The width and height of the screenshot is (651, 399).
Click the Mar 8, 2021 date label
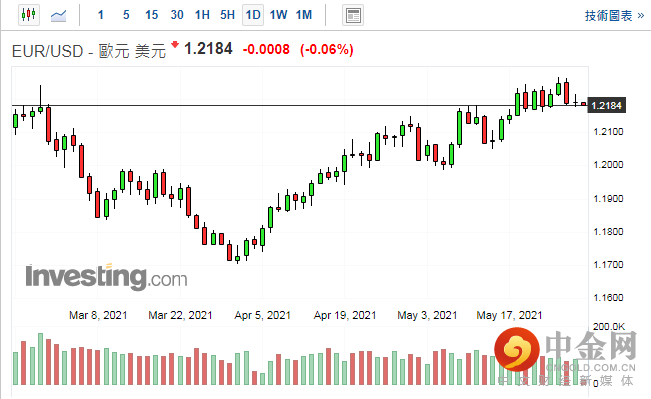(98, 316)
